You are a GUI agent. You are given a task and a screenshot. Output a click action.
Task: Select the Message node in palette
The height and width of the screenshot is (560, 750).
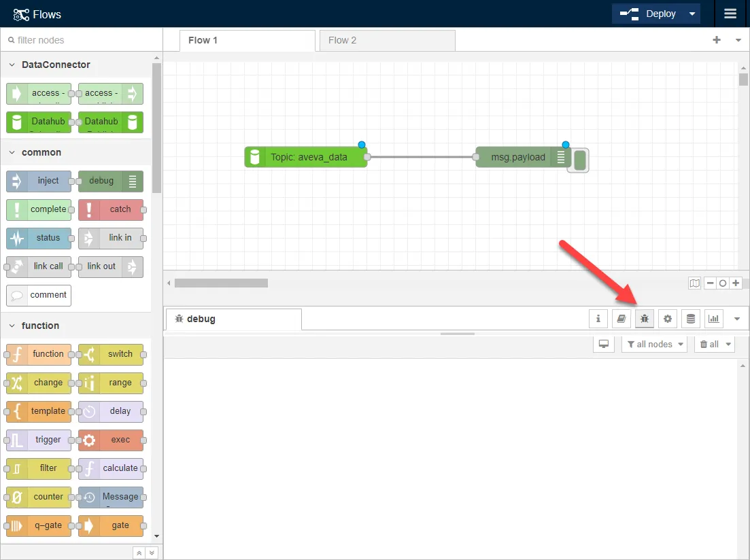point(110,497)
